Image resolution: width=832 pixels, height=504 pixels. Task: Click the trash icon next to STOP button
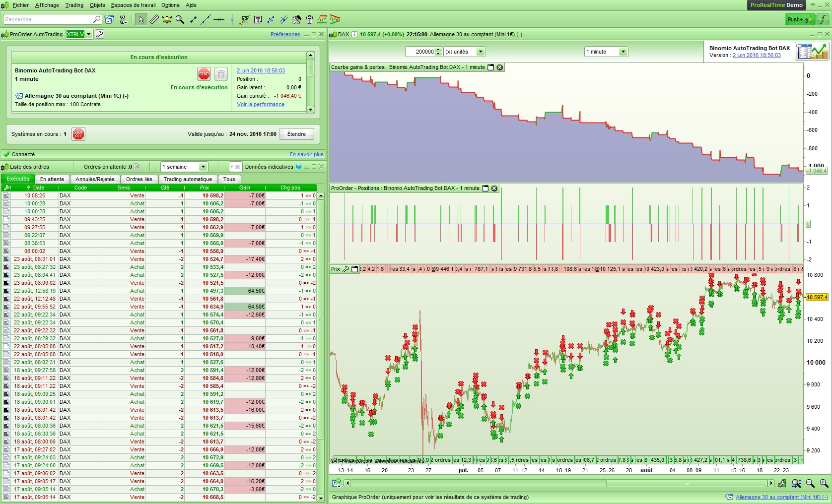(221, 74)
